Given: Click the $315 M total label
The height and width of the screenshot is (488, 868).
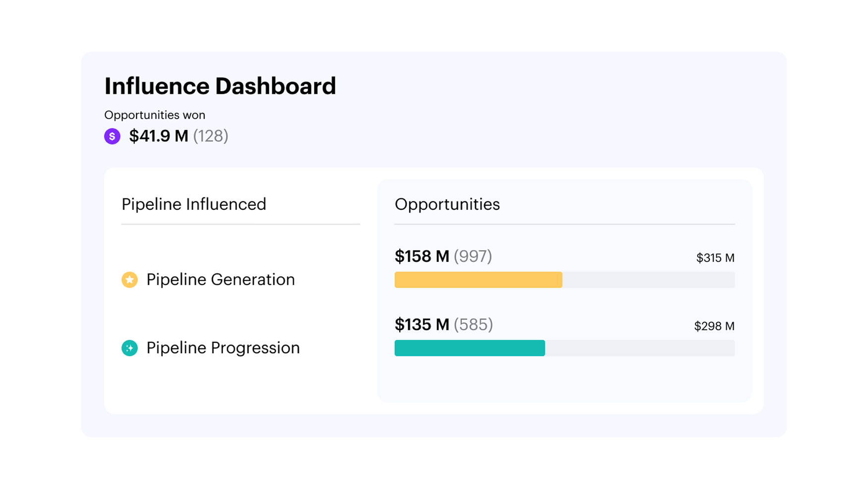Looking at the screenshot, I should click(x=715, y=258).
